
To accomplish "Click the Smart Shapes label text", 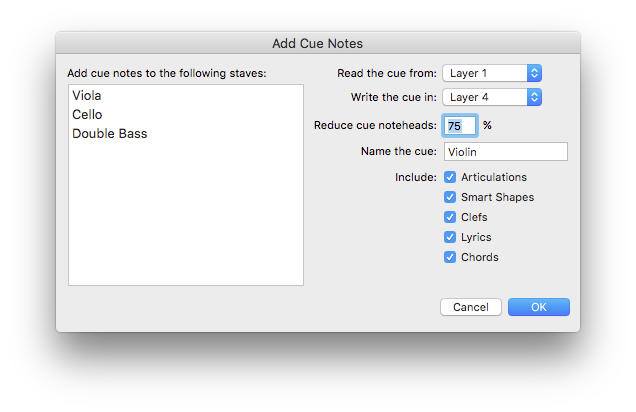I will (x=497, y=197).
